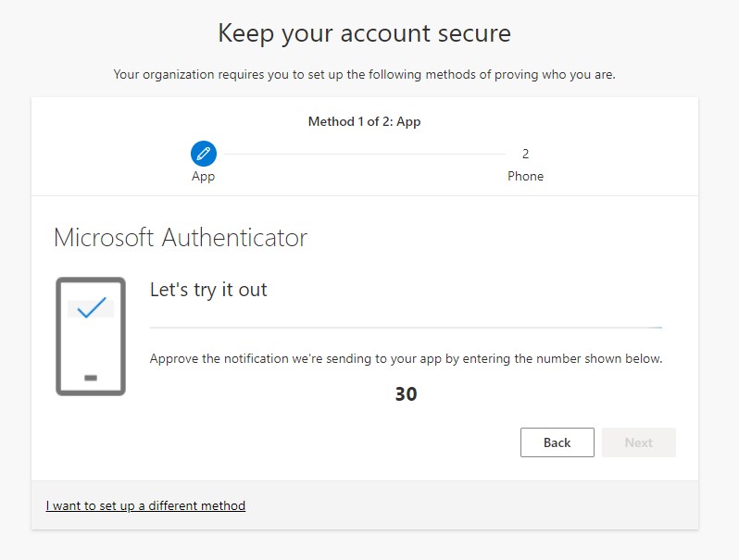Click the 'Let's try it out' heading
Viewport: 739px width, 560px height.
click(208, 290)
